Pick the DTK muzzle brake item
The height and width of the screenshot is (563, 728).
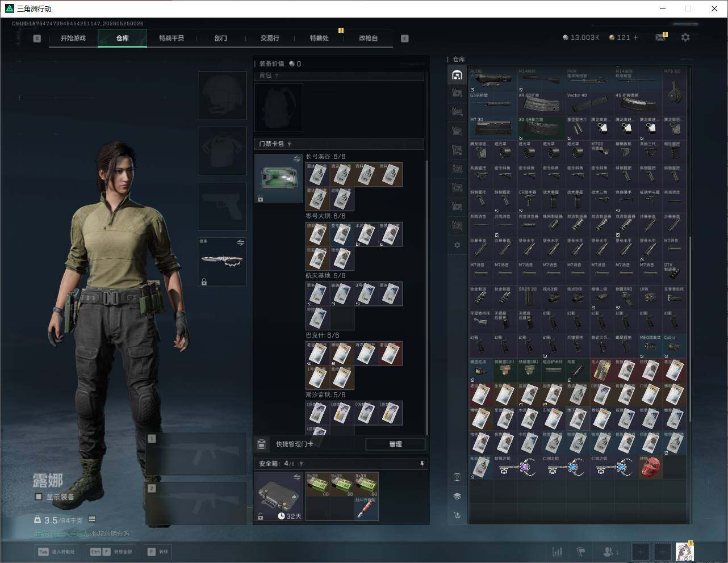click(x=675, y=272)
